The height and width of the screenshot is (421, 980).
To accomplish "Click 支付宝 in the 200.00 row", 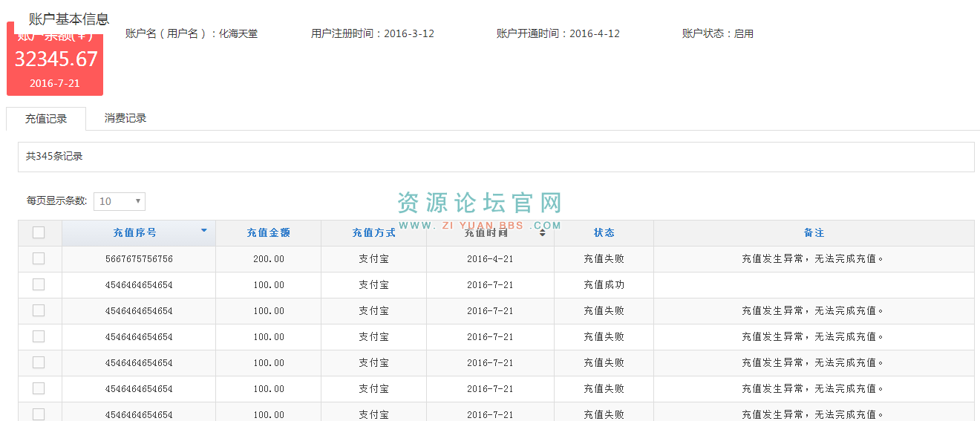I will tap(374, 259).
